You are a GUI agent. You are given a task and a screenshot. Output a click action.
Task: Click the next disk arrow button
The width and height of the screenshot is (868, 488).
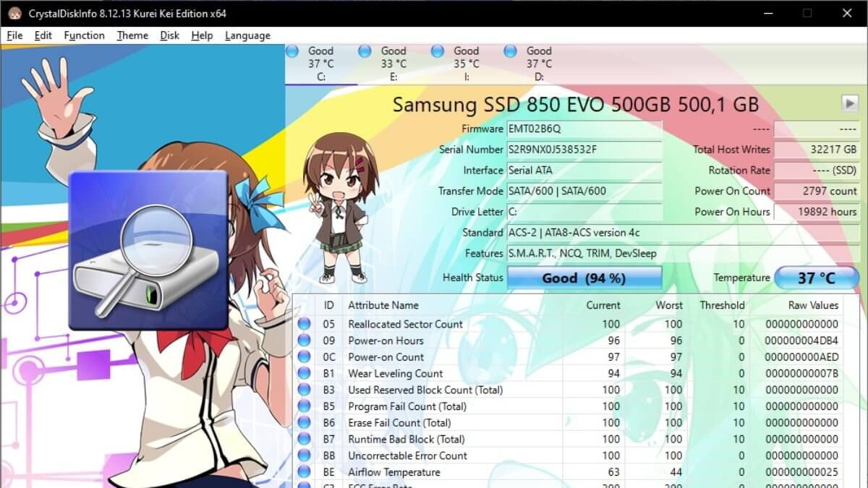(x=850, y=103)
